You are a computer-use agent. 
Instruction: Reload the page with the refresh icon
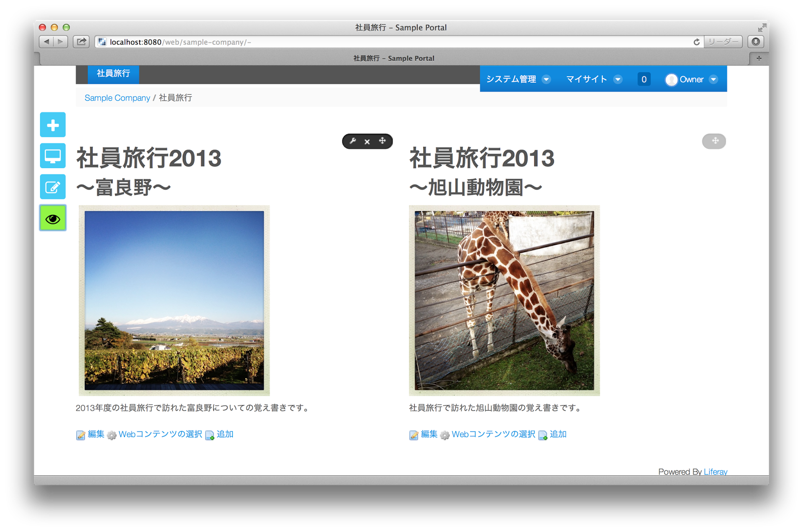[x=697, y=42]
